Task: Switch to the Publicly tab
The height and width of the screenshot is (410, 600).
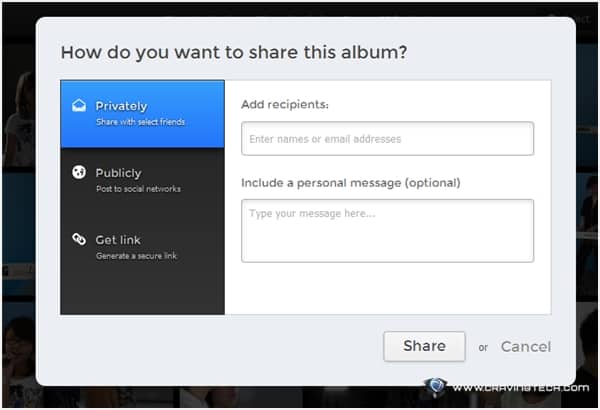Action: pyautogui.click(x=142, y=181)
